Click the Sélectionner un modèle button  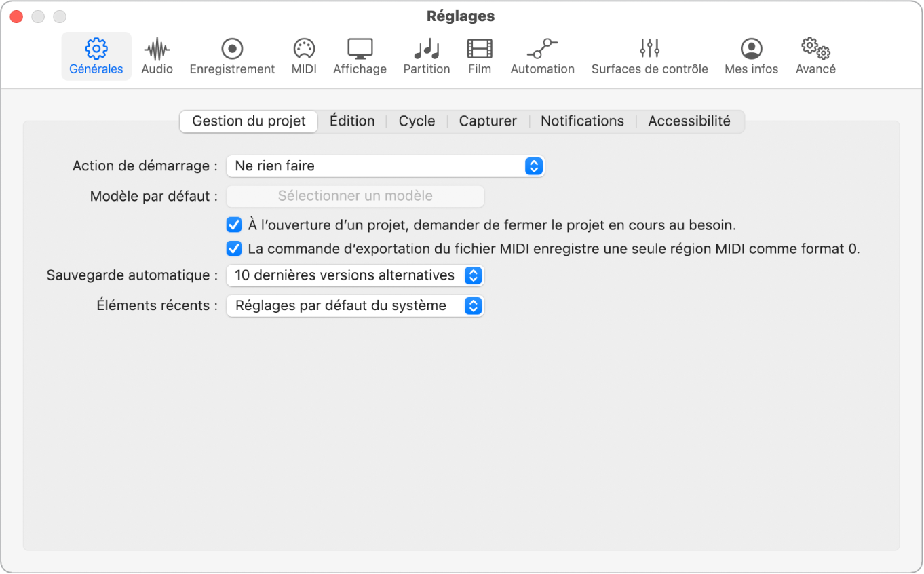[x=355, y=196]
